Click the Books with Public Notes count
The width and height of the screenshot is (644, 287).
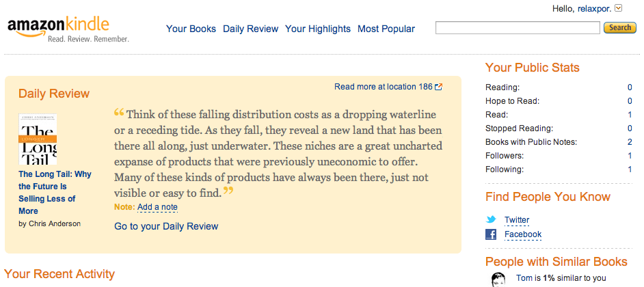[x=629, y=141]
